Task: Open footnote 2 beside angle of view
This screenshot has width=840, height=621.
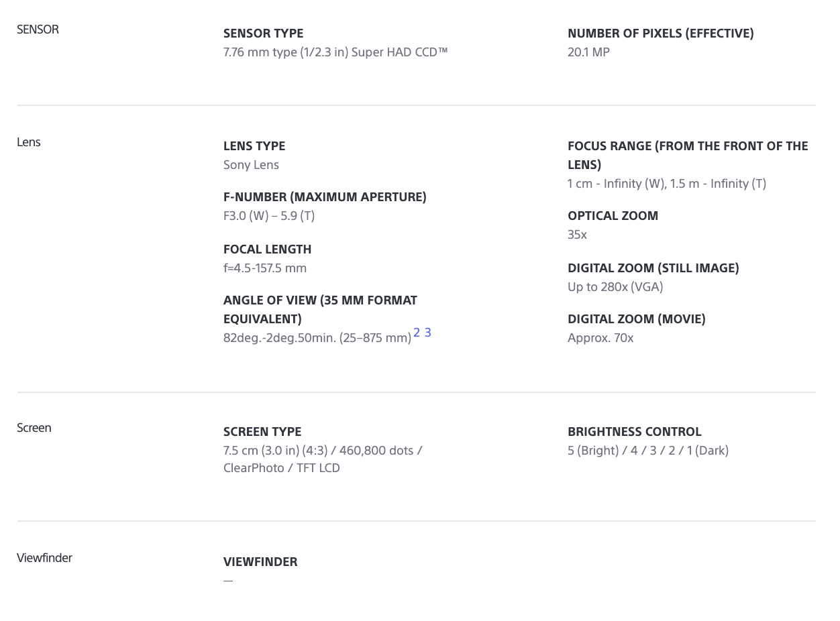Action: [x=417, y=333]
